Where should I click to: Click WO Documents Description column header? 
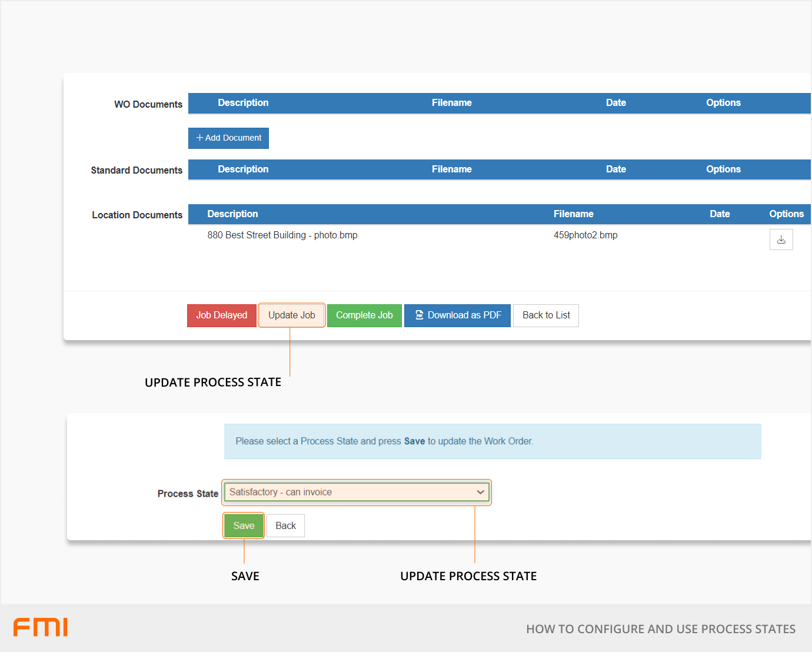click(x=243, y=103)
